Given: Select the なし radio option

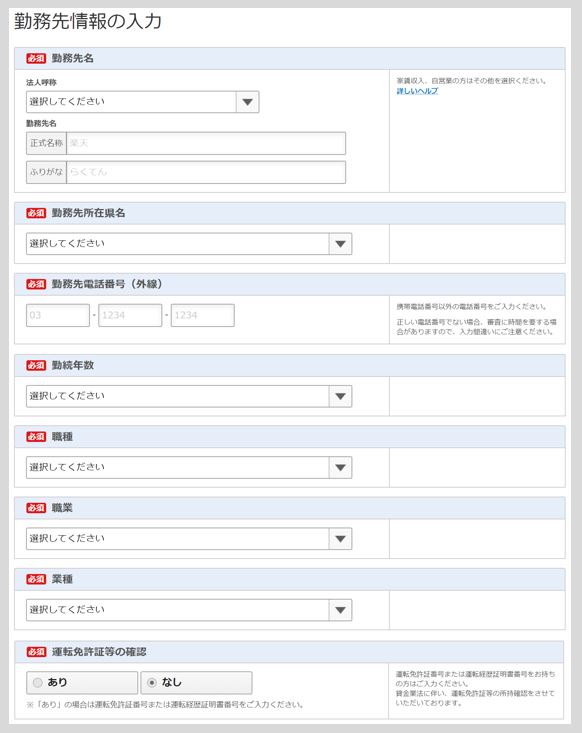Looking at the screenshot, I should coord(196,683).
